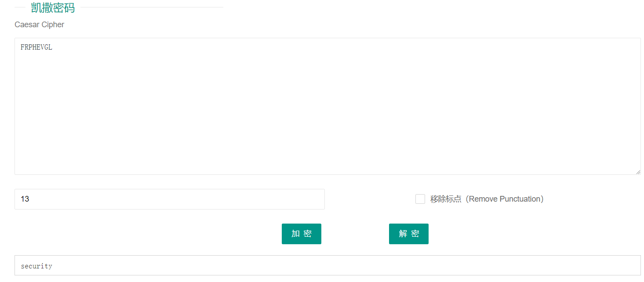This screenshot has height=282, width=644.
Task: Click the Caesar Cipher subtitle text
Action: click(x=39, y=25)
